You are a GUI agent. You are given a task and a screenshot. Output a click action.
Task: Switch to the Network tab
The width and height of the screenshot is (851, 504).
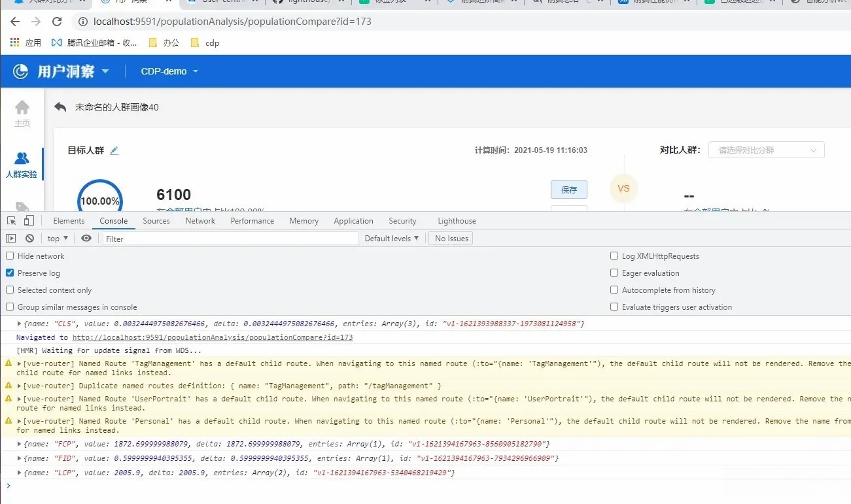[200, 221]
